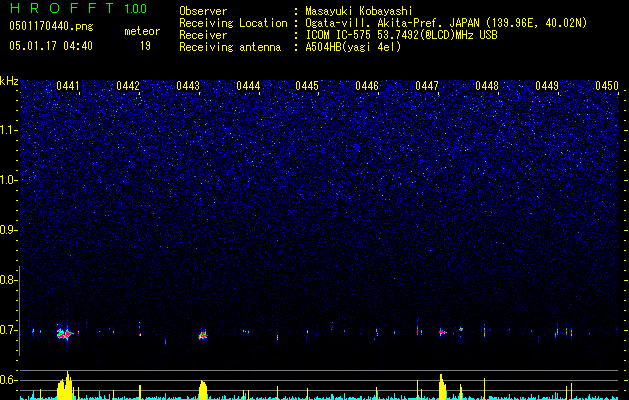The height and width of the screenshot is (400, 629).
Task: Select the 0447 time marker
Action: pos(427,87)
